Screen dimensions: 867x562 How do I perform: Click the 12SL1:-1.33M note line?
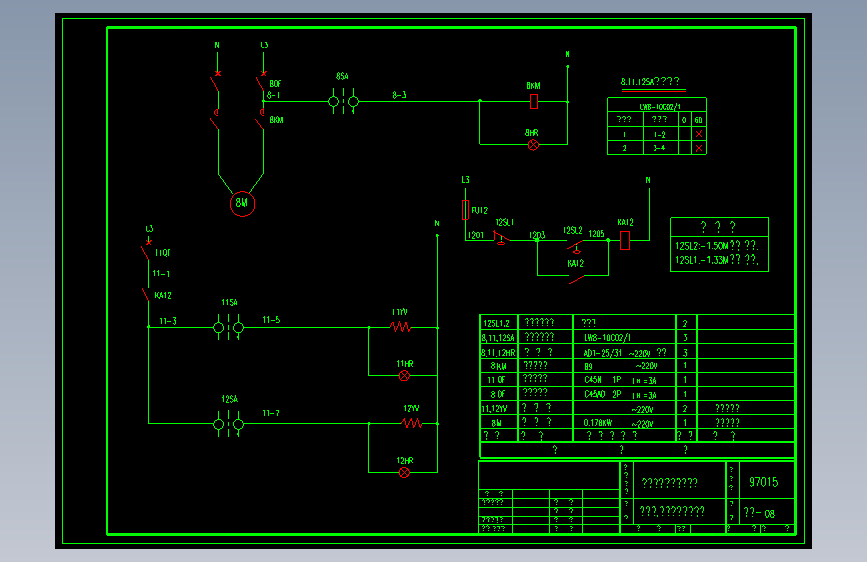pyautogui.click(x=716, y=259)
